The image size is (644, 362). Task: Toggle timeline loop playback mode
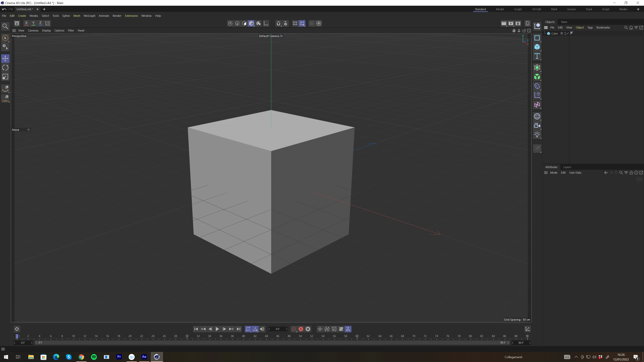pyautogui.click(x=248, y=329)
